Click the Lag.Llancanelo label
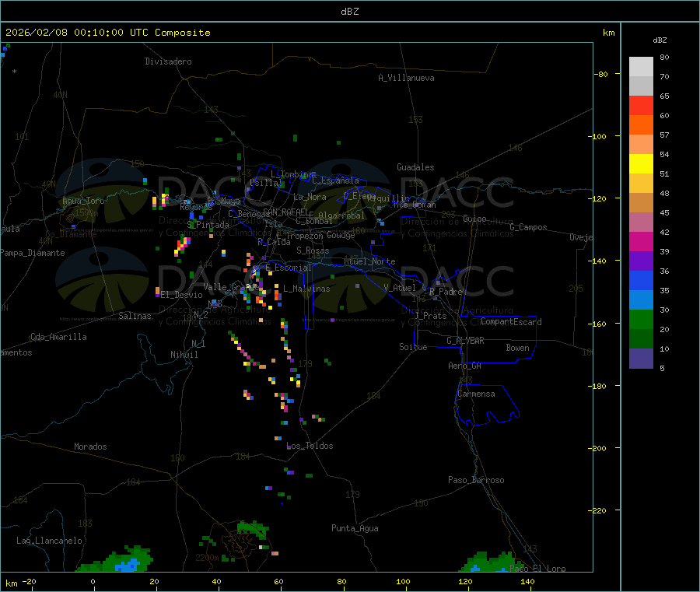700x592 pixels. pos(50,541)
